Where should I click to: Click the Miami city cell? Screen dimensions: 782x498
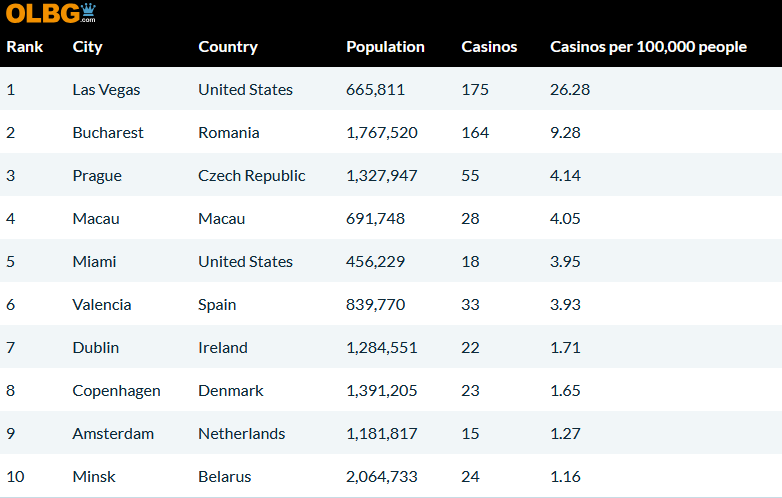point(94,262)
